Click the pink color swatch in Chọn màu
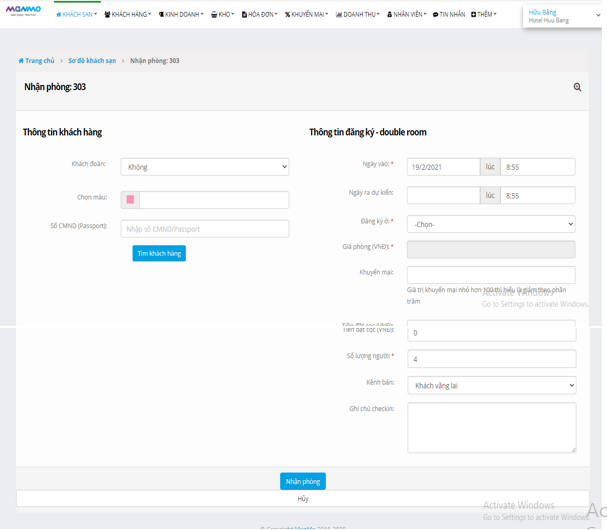The width and height of the screenshot is (607, 530). pyautogui.click(x=130, y=200)
